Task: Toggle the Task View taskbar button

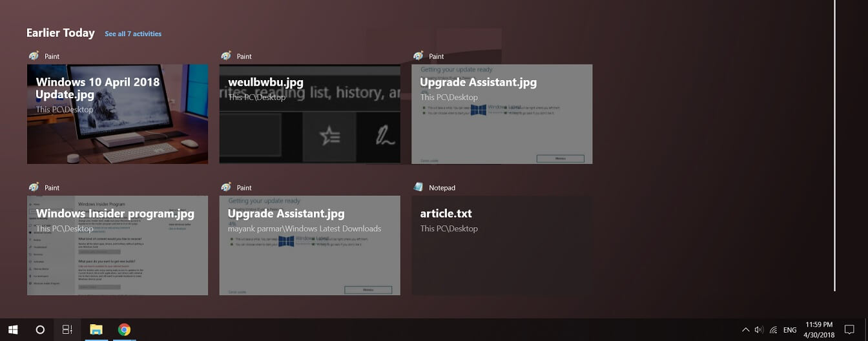Action: (x=67, y=329)
